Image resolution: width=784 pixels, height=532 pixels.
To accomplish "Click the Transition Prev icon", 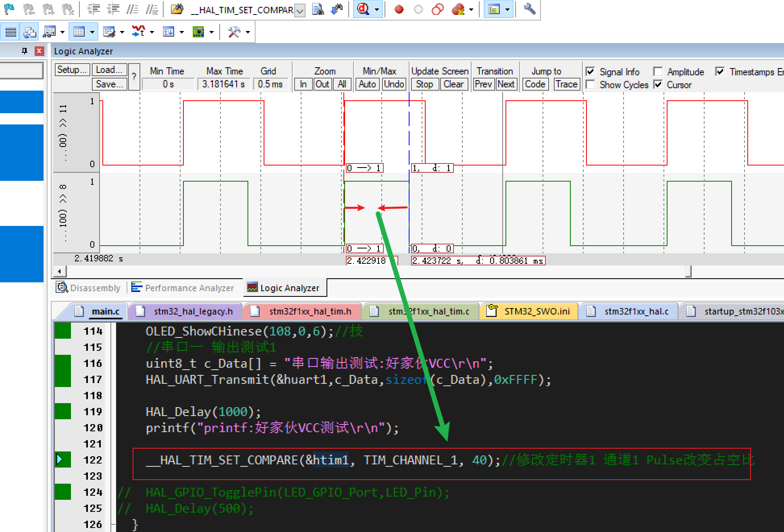I will (x=482, y=83).
